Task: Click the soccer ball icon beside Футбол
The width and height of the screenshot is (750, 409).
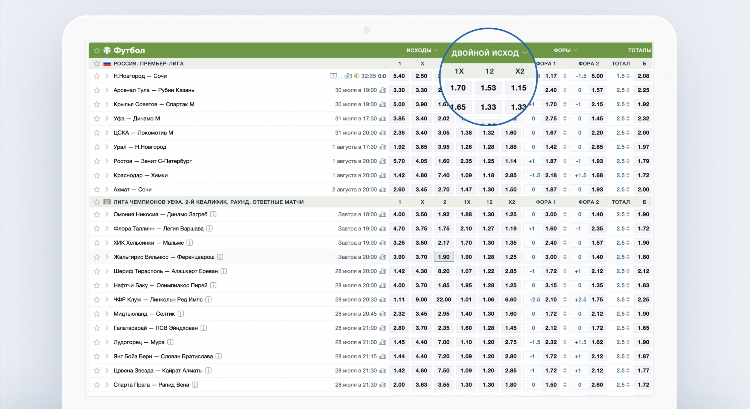Action: click(107, 50)
